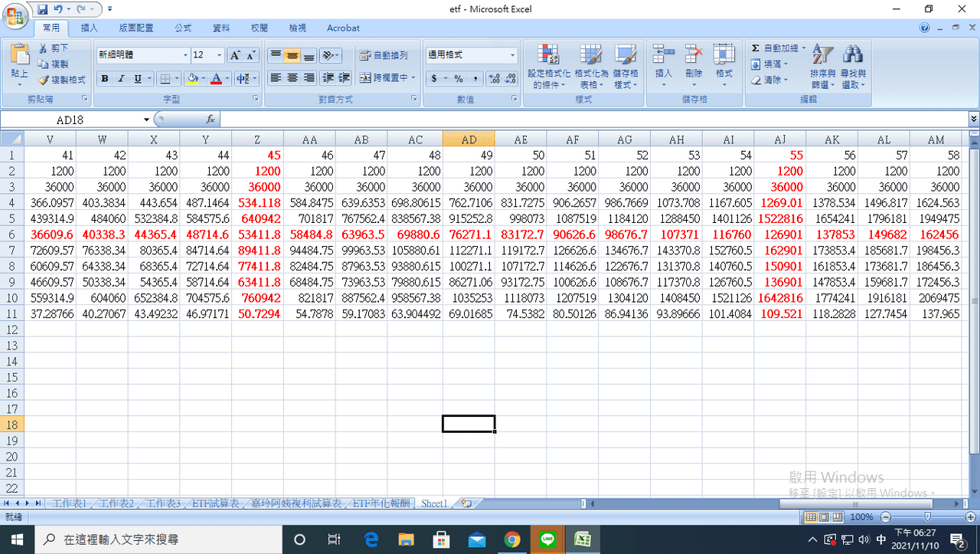Click the AutoSum (自動加總) button
This screenshot has width=980, height=554.
tap(778, 48)
